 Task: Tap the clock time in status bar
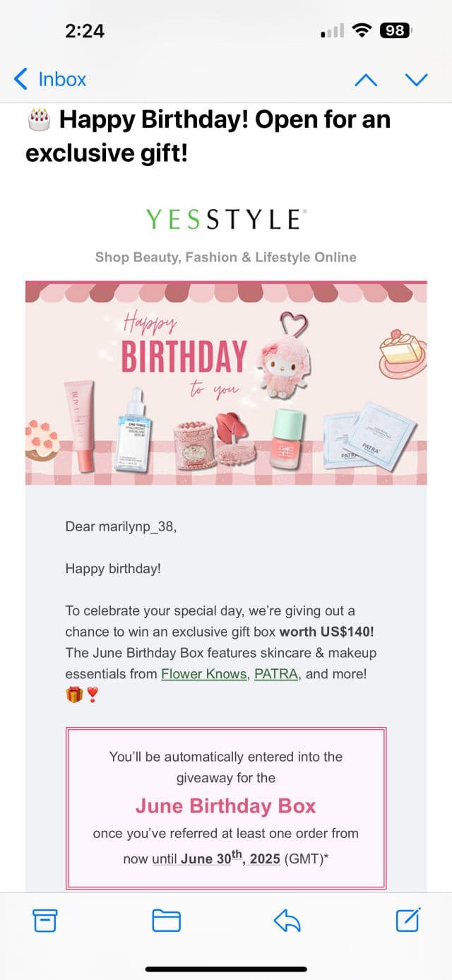click(85, 30)
